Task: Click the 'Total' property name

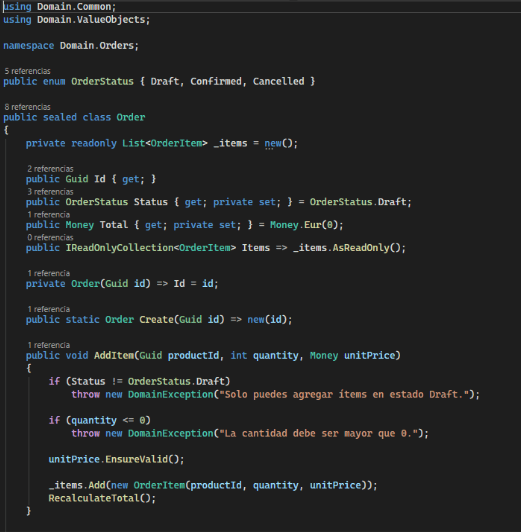Action: [x=114, y=225]
